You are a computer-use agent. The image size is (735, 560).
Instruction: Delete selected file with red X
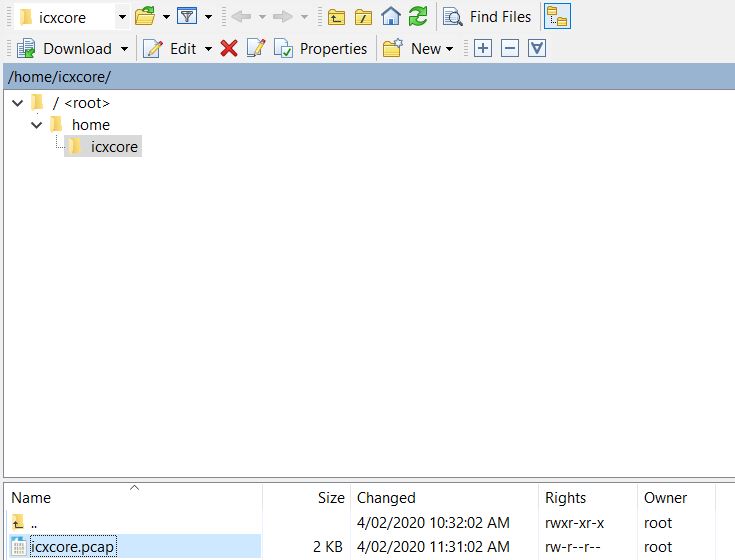pos(229,48)
